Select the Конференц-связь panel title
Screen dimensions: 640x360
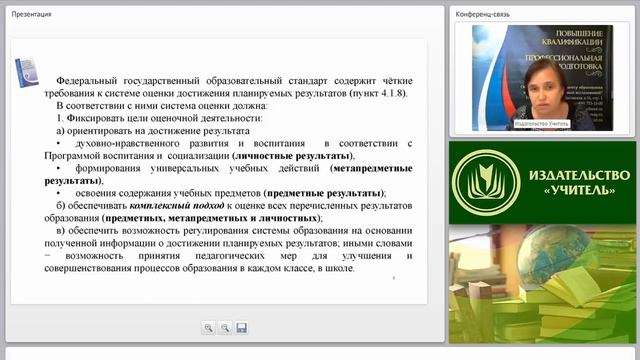click(x=482, y=14)
